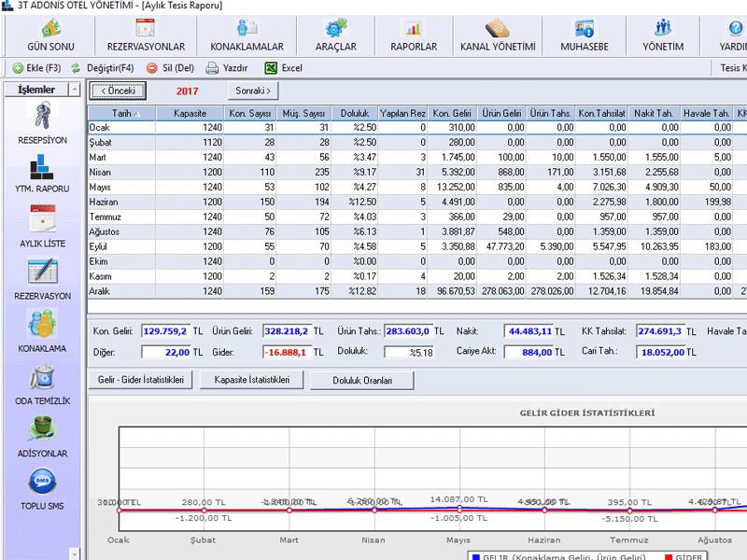This screenshot has width=747, height=560.
Task: Open the MUHASEBE icon
Action: [x=585, y=29]
